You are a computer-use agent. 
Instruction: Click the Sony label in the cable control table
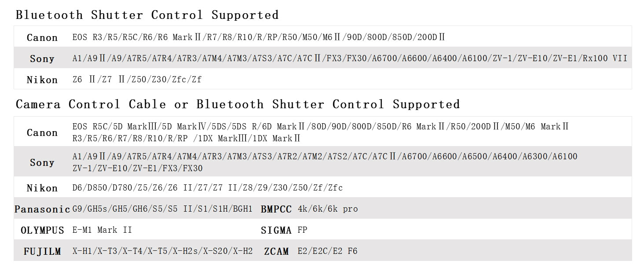pos(42,163)
